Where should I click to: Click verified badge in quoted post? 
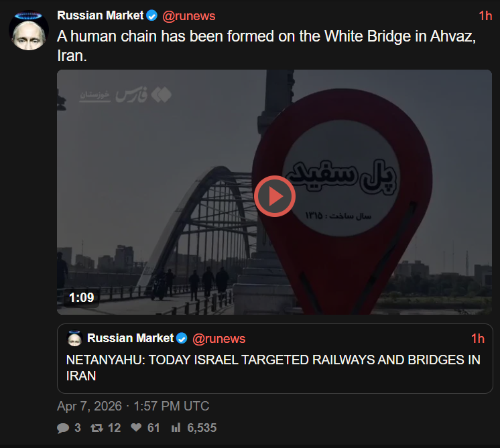(x=182, y=338)
